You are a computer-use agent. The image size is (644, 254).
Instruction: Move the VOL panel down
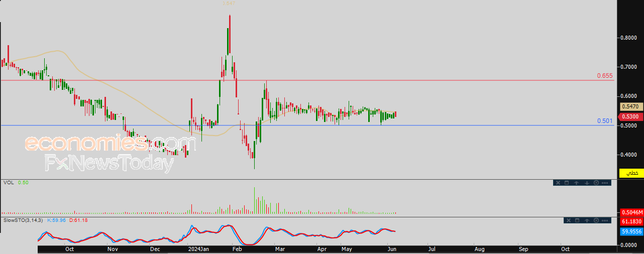pos(587,183)
